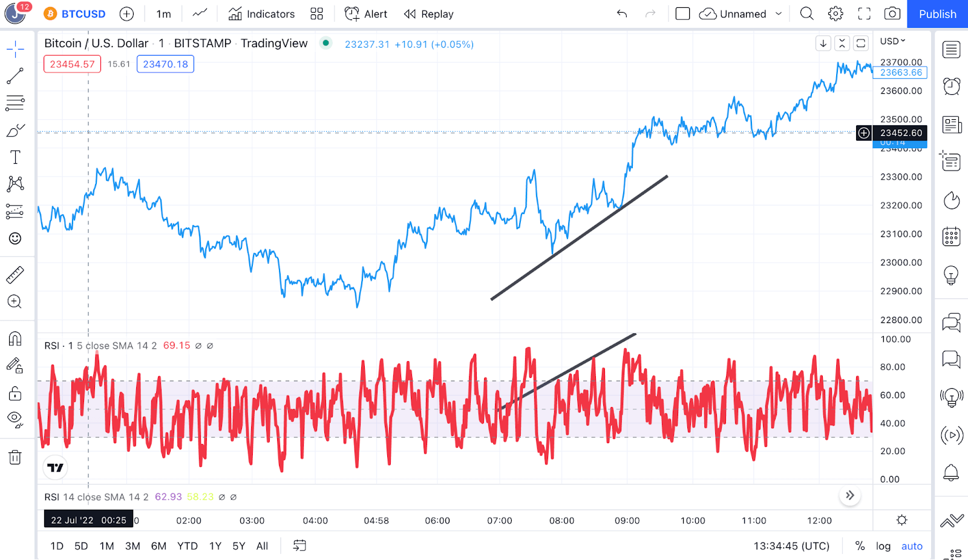Select chart layout square icon
The image size is (968, 560).
tap(682, 14)
